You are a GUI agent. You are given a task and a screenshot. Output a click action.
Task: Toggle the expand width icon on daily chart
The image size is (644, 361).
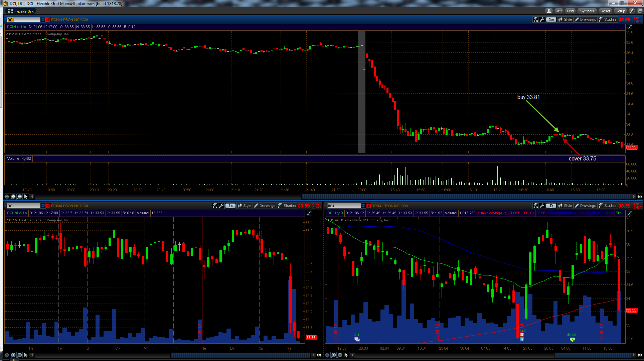pos(640,355)
